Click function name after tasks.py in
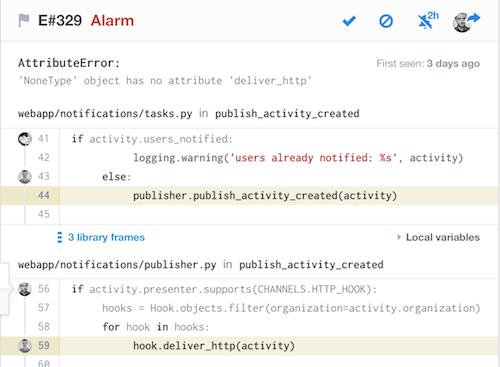Image resolution: width=500 pixels, height=367 pixels. click(287, 114)
